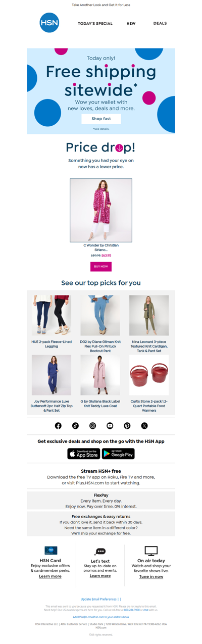Download on the App Store badge
The height and width of the screenshot is (644, 202).
[x=84, y=454]
